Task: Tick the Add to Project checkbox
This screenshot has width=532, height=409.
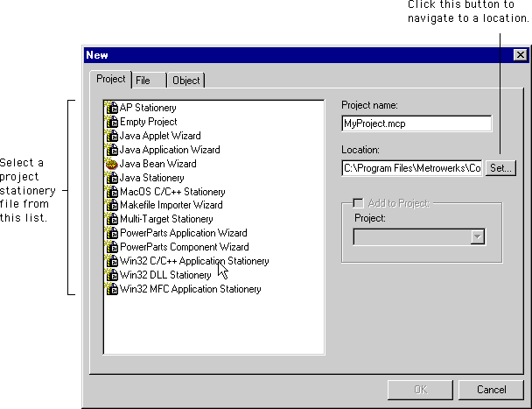Action: click(x=358, y=203)
